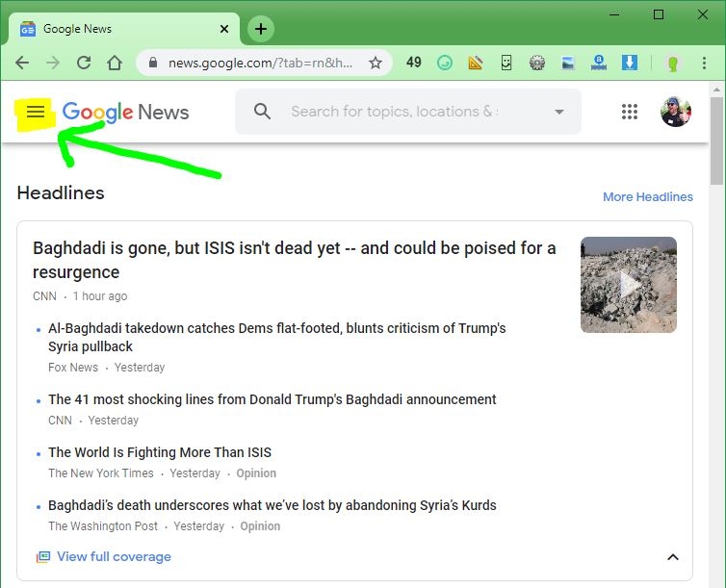Open the green circular Grammarly extension
The width and height of the screenshot is (726, 588).
click(445, 63)
